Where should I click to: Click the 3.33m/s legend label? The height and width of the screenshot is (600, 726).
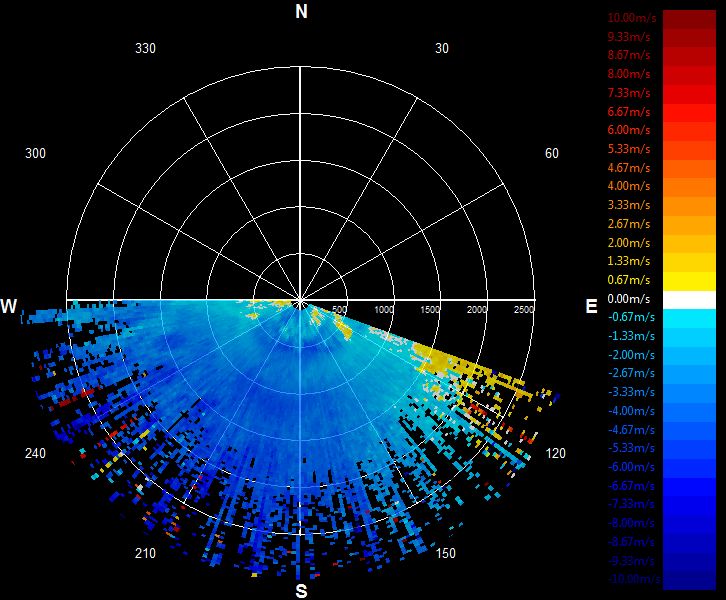click(629, 205)
